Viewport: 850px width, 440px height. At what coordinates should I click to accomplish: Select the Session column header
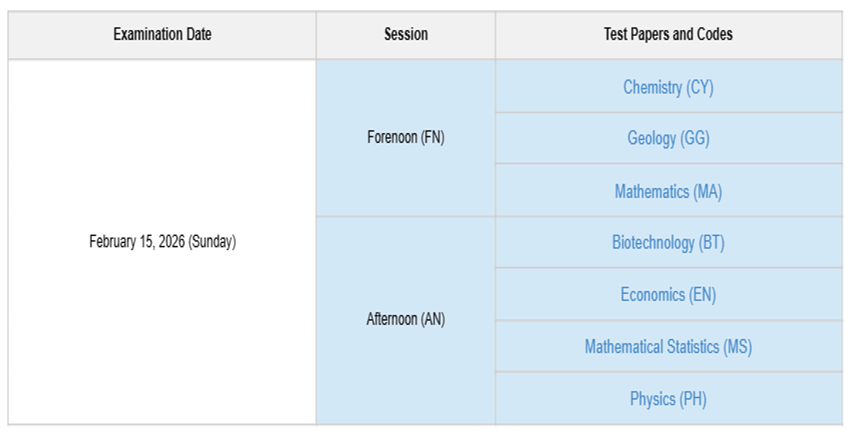click(406, 35)
